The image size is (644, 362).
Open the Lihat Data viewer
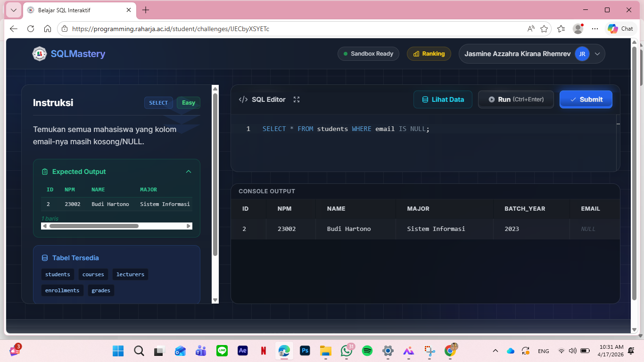[x=443, y=99]
